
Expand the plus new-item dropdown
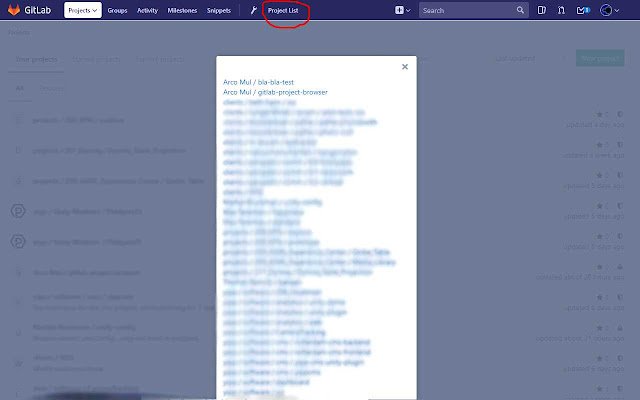click(x=402, y=10)
